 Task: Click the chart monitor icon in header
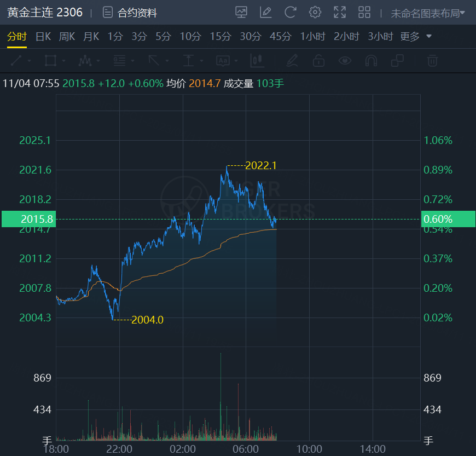click(x=241, y=12)
